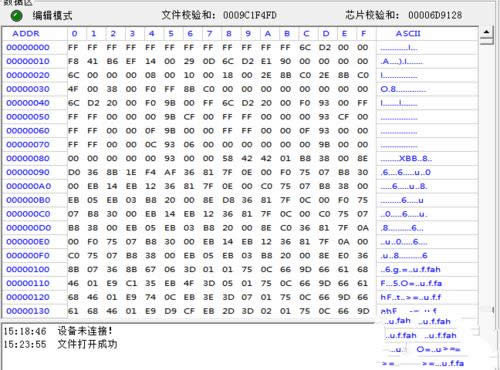Select address row 000000E0
500x370 pixels.
tap(29, 242)
